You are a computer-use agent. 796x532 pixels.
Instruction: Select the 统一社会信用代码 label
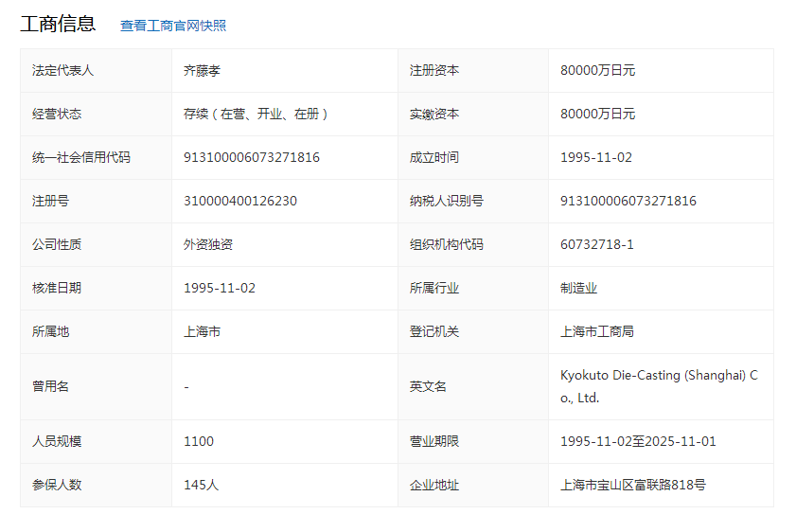point(81,157)
